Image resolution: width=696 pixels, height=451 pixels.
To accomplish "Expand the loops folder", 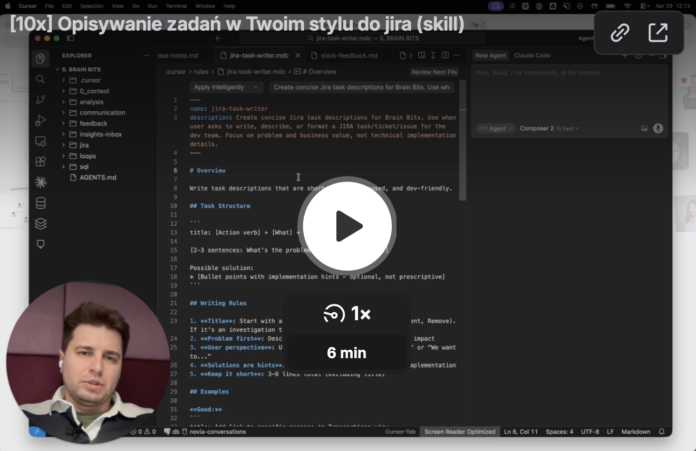I will pos(87,156).
